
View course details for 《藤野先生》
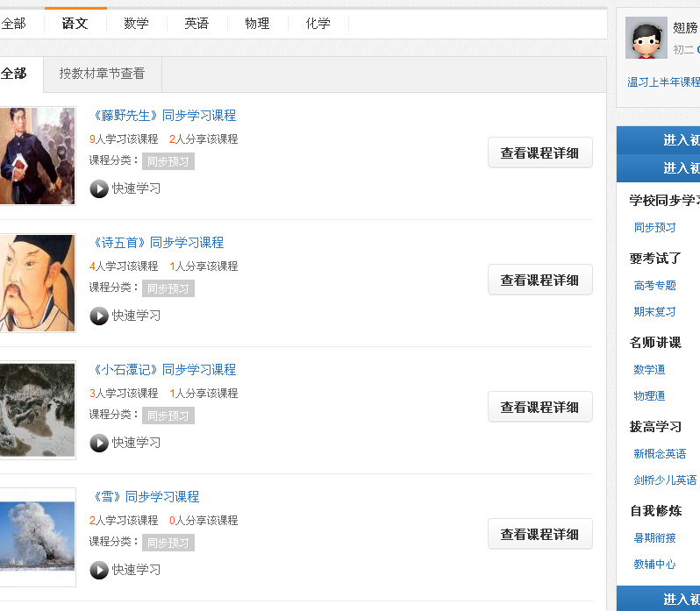539,153
